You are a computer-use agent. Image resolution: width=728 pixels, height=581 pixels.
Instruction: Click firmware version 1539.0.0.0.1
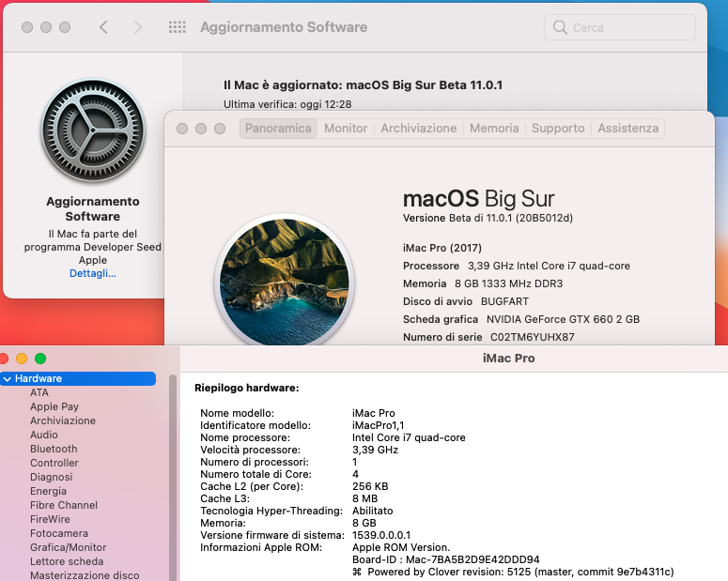pos(381,536)
